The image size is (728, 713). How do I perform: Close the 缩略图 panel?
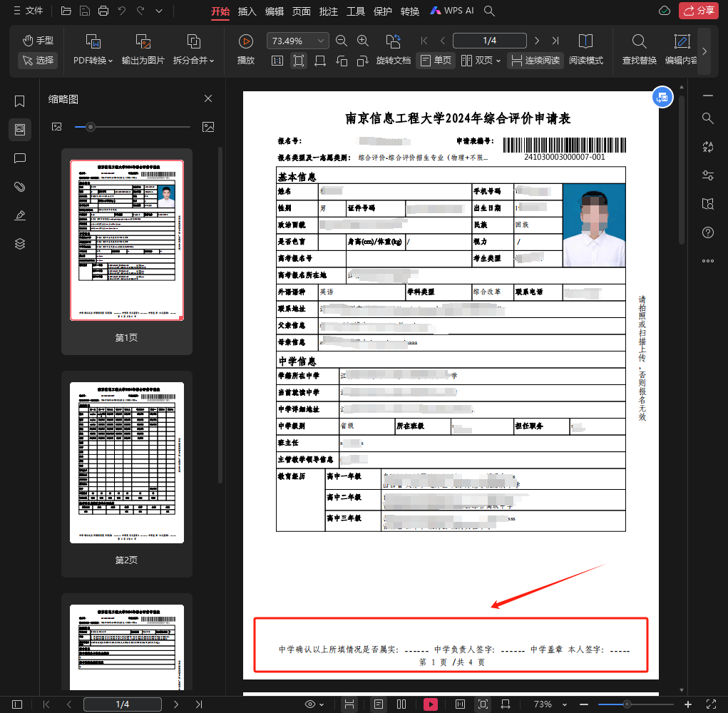tap(208, 98)
